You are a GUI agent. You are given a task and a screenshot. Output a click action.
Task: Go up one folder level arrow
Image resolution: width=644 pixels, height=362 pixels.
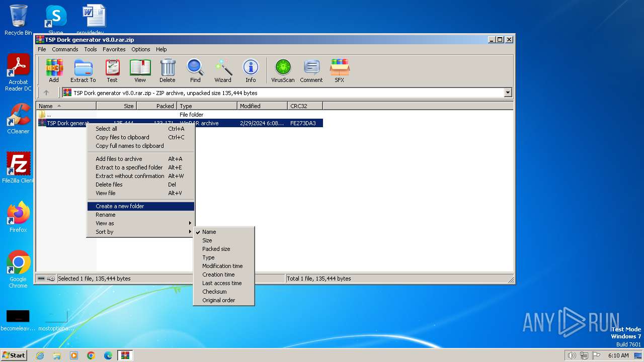[46, 93]
